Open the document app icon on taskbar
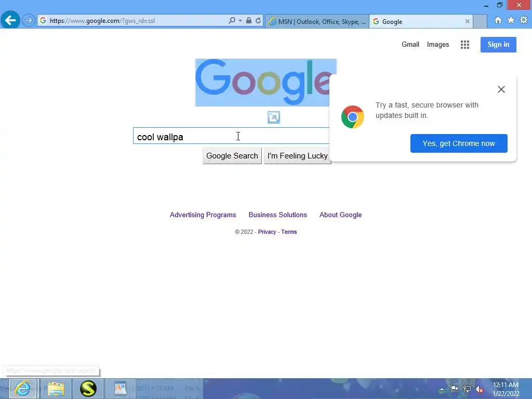Viewport: 532px width, 399px height. (x=120, y=389)
